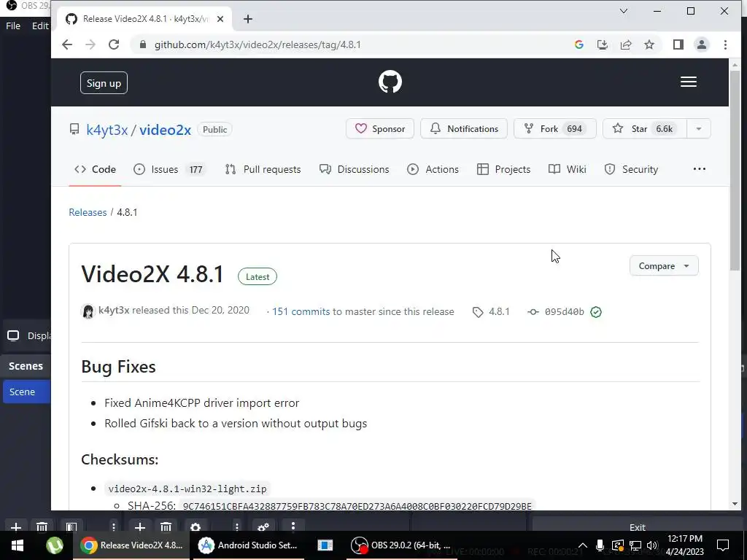The width and height of the screenshot is (747, 560).
Task: Toggle Chrome side panel
Action: (x=678, y=44)
